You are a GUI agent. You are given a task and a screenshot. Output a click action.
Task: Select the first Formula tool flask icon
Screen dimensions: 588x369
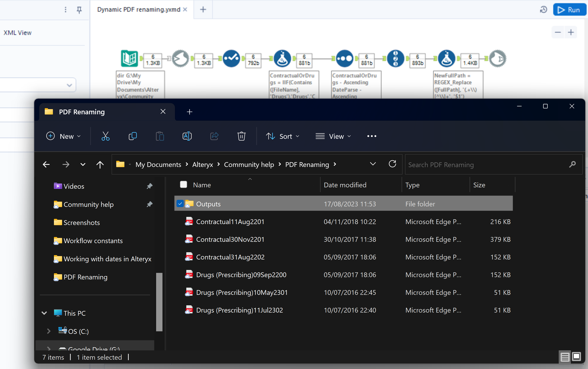tap(282, 59)
